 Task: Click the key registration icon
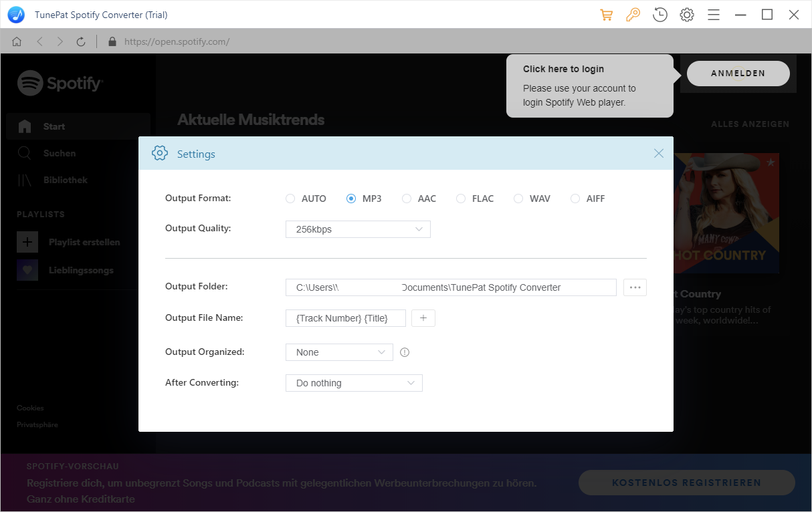633,15
